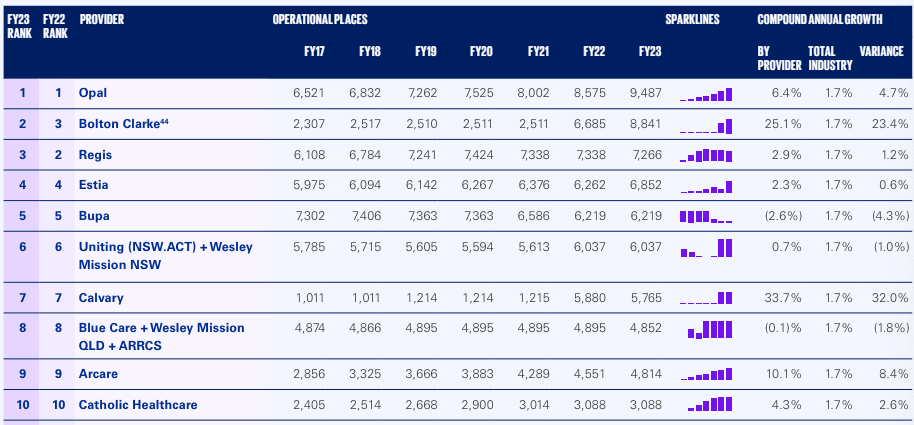
Task: Select the Provider column header
Action: tap(101, 20)
